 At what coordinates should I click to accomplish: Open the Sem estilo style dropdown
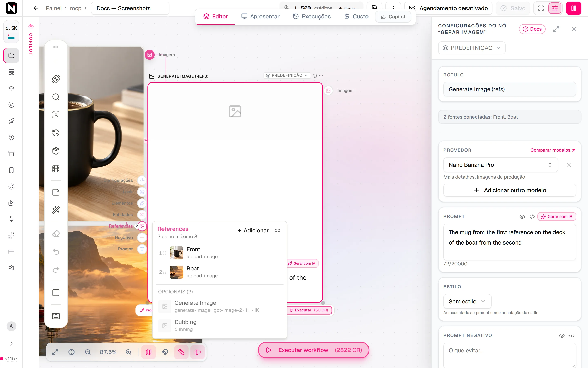(467, 301)
